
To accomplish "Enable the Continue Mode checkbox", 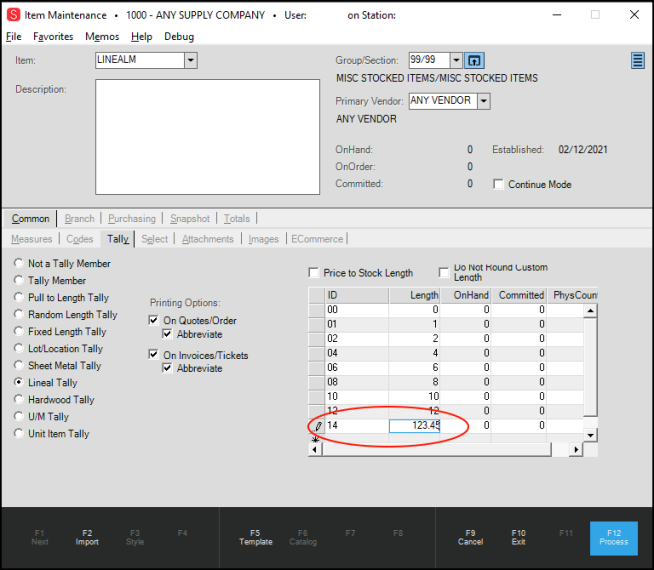I will pos(499,184).
